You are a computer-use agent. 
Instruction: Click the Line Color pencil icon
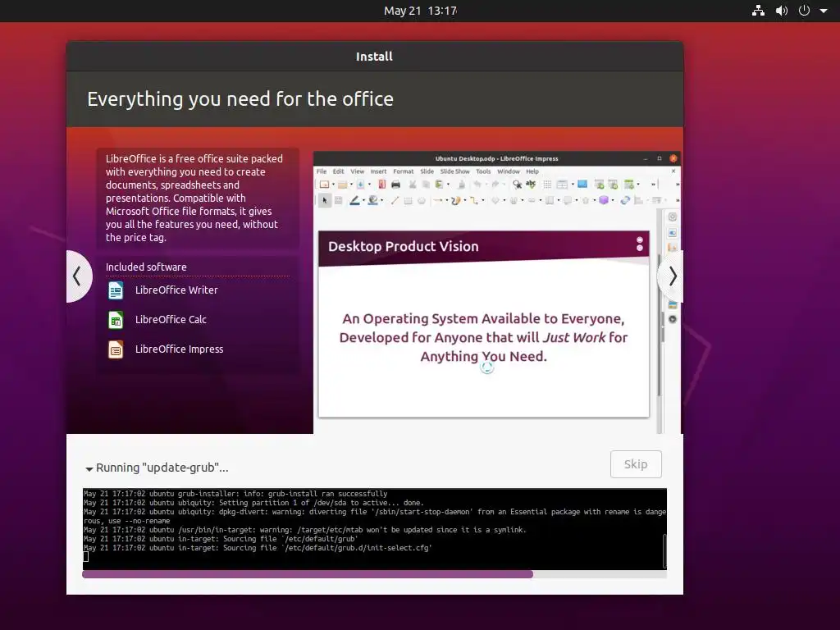354,200
